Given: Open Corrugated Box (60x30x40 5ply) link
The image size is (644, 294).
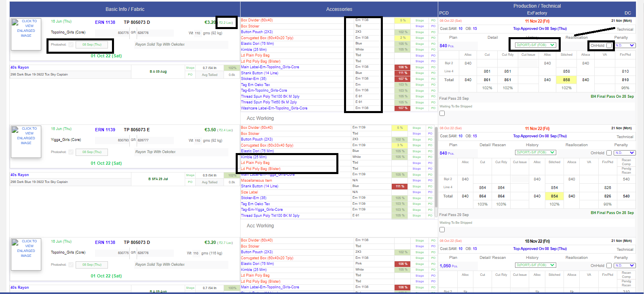Looking at the screenshot, I should 267,145.
